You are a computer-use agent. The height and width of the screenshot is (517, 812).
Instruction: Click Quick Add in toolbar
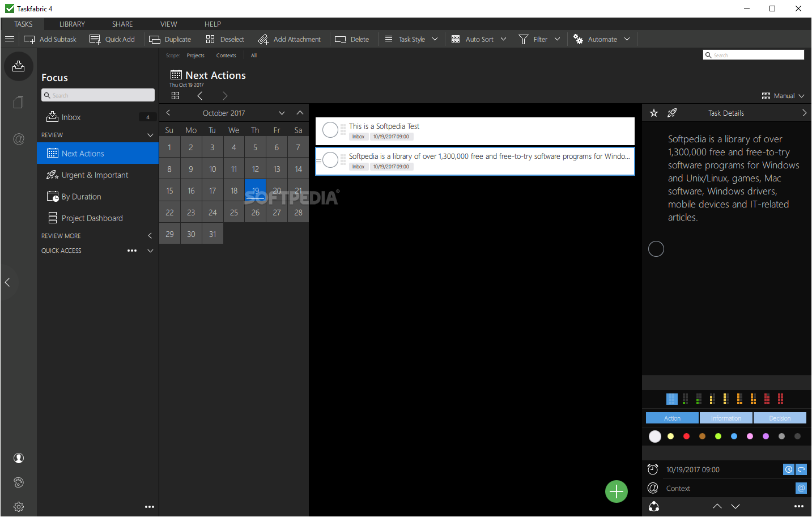pos(112,39)
